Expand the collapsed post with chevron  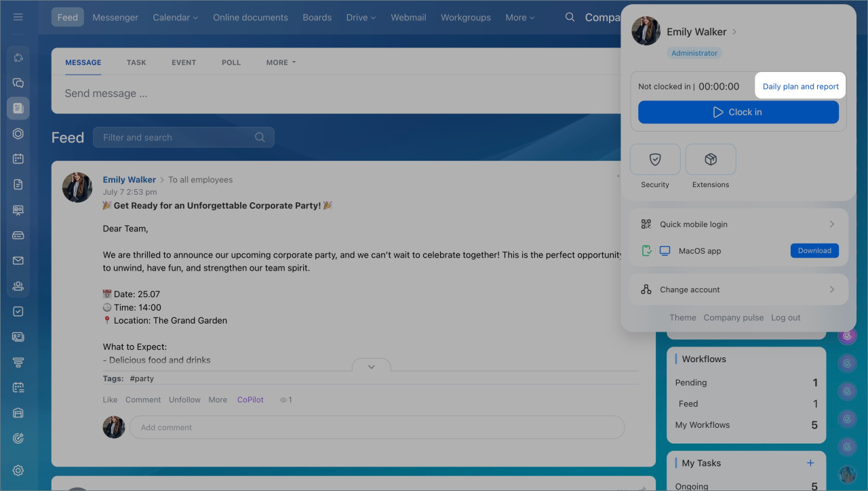tap(371, 366)
